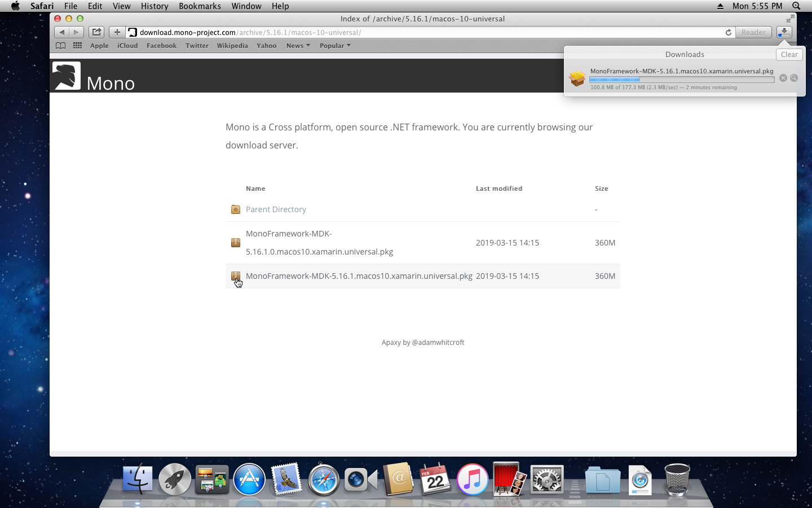This screenshot has height=508, width=812.
Task: Open the Bookmarks menu
Action: click(200, 6)
